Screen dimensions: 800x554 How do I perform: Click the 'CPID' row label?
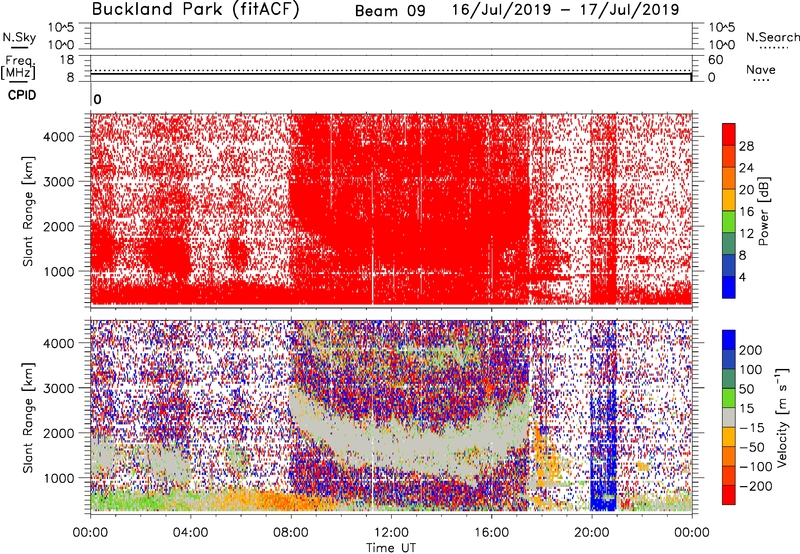point(22,95)
